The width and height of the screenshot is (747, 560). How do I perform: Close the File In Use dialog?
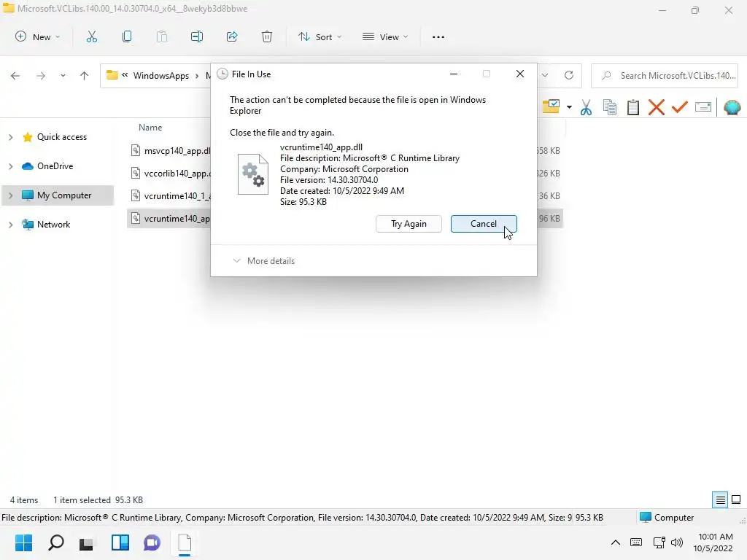click(519, 74)
